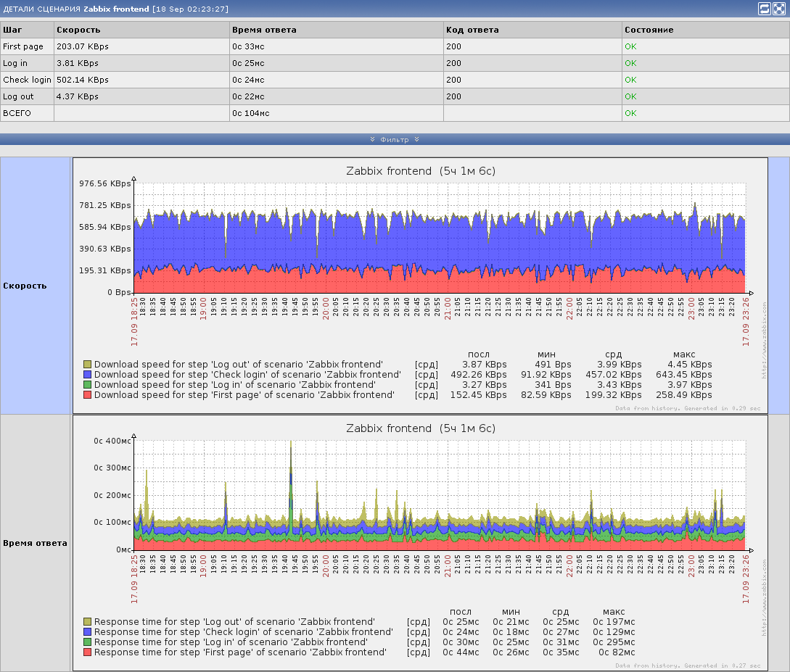
Task: Click the 0с 295мс max response value
Action: pyautogui.click(x=614, y=642)
